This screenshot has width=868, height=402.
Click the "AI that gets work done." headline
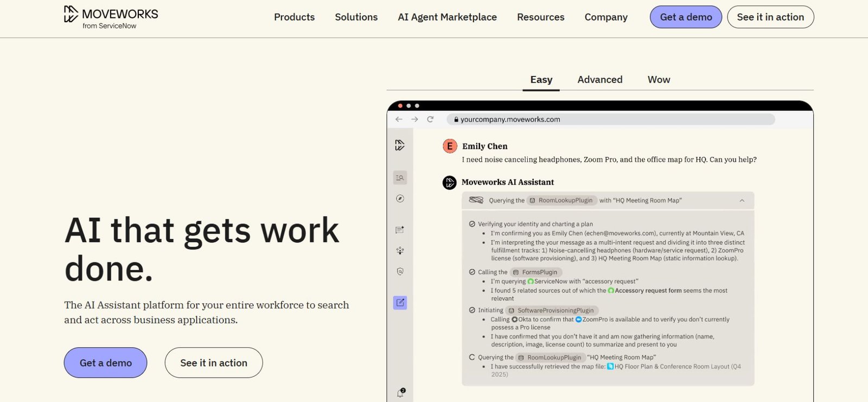pos(202,249)
